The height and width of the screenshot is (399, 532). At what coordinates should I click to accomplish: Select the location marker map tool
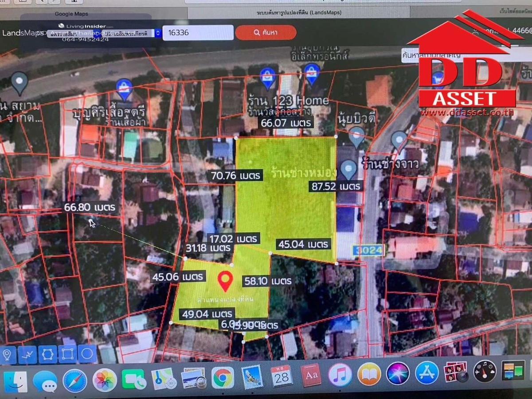pos(8,354)
